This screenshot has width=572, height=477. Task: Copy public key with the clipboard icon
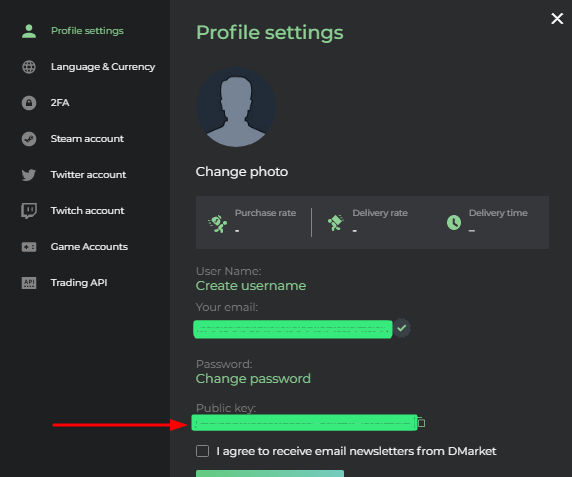point(421,422)
